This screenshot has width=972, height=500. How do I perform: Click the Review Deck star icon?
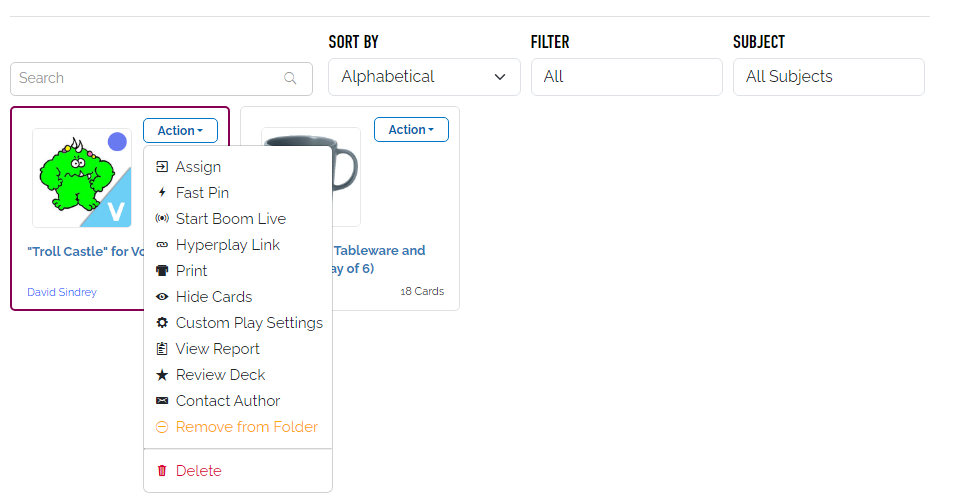pos(162,375)
